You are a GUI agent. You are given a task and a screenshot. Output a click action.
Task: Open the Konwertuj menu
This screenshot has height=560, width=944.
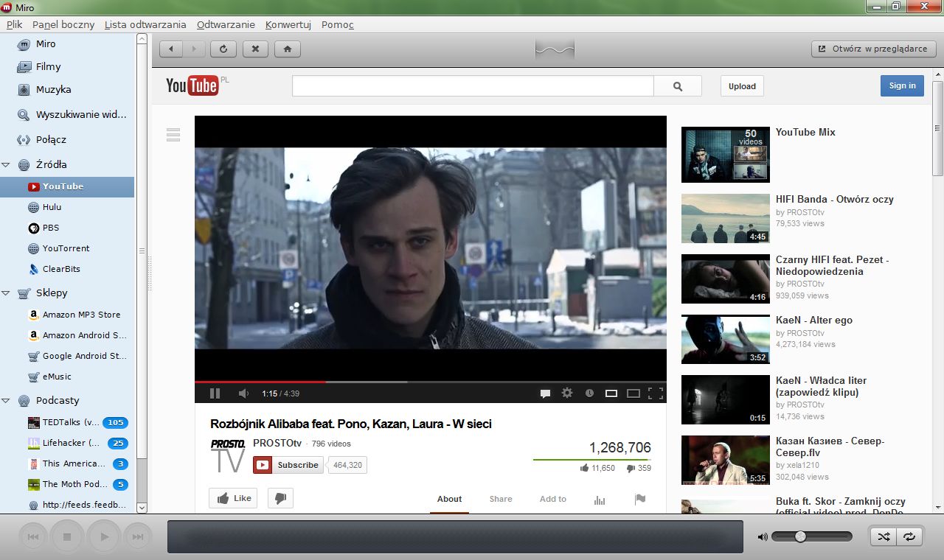pyautogui.click(x=288, y=24)
